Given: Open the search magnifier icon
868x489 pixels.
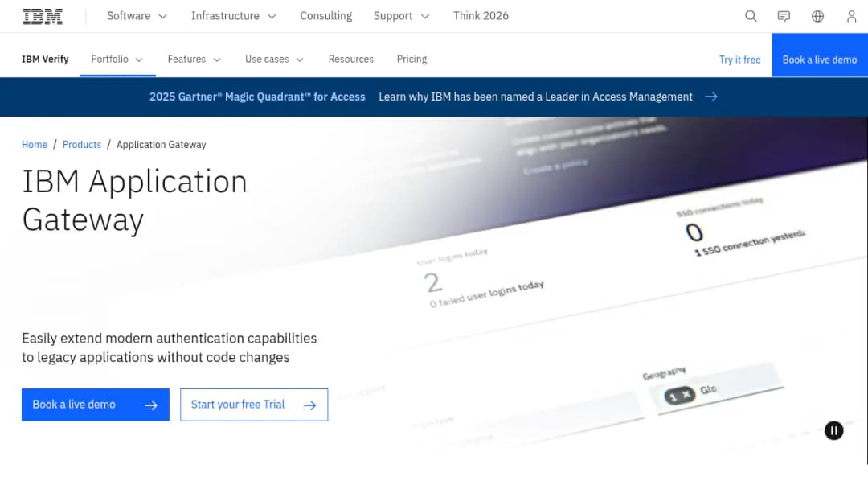Looking at the screenshot, I should pos(751,16).
